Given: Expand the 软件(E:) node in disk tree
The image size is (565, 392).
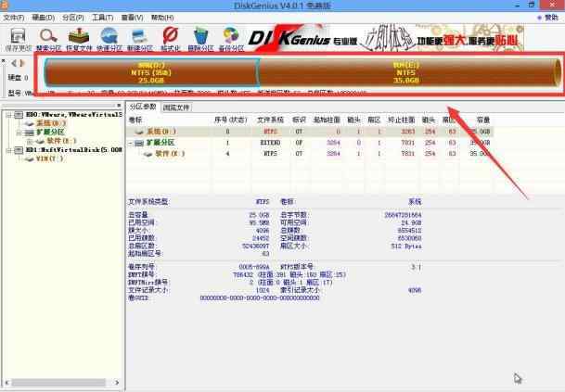Looking at the screenshot, I should pos(30,141).
